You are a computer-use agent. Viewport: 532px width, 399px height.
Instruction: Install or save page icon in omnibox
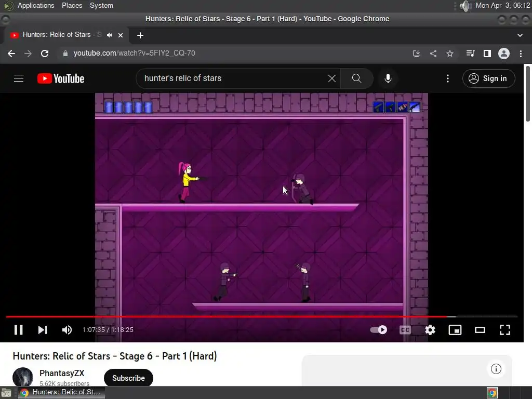tap(416, 54)
